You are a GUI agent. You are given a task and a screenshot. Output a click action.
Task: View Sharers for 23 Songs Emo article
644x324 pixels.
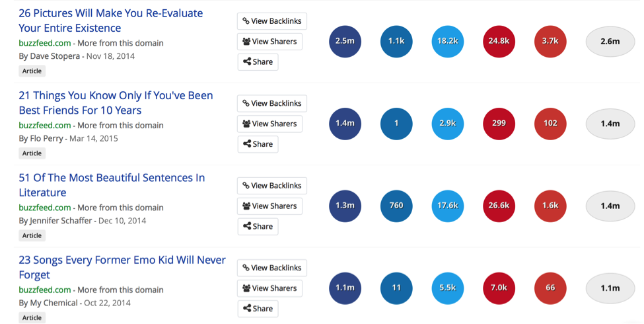coord(269,288)
